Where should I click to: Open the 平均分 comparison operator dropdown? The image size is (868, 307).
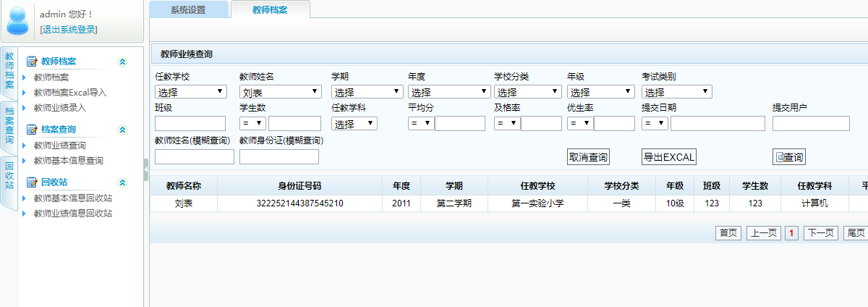point(420,124)
